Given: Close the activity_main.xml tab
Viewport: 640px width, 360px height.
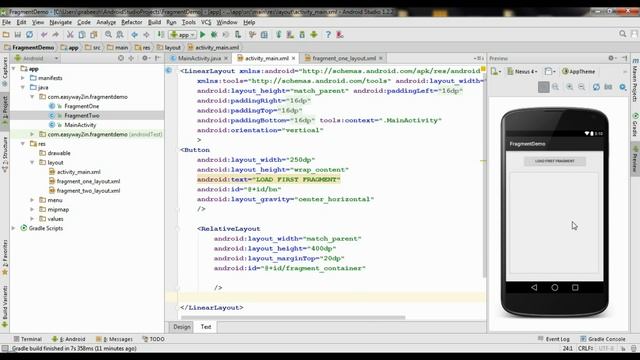Looking at the screenshot, I should [x=293, y=58].
